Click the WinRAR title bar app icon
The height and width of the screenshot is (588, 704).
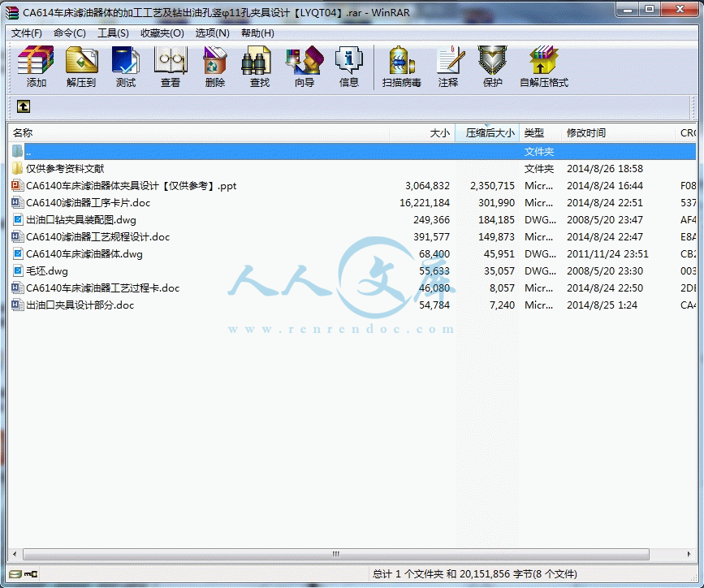point(12,12)
